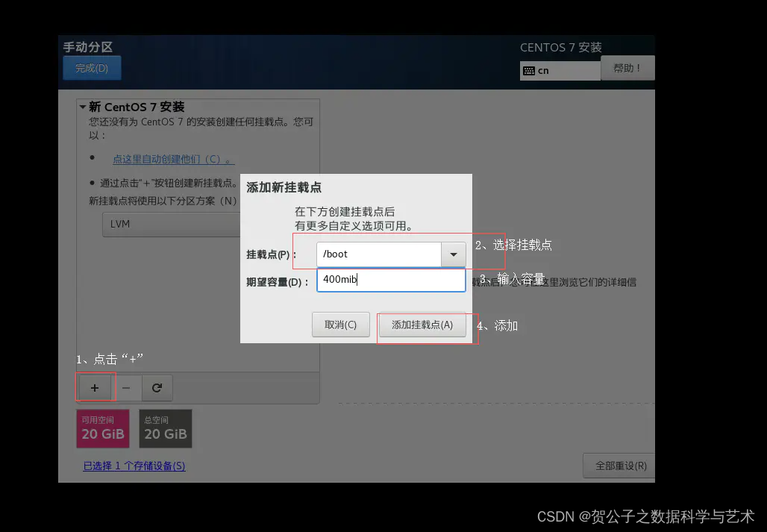Click the keyboard layout icon beside cn

pyautogui.click(x=529, y=71)
